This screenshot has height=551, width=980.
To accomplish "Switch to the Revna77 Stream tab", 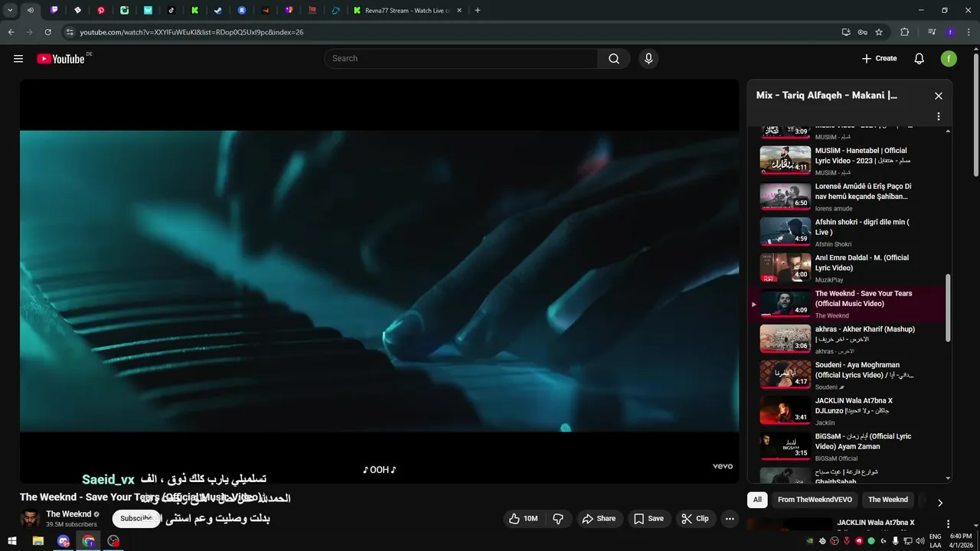I will point(406,11).
